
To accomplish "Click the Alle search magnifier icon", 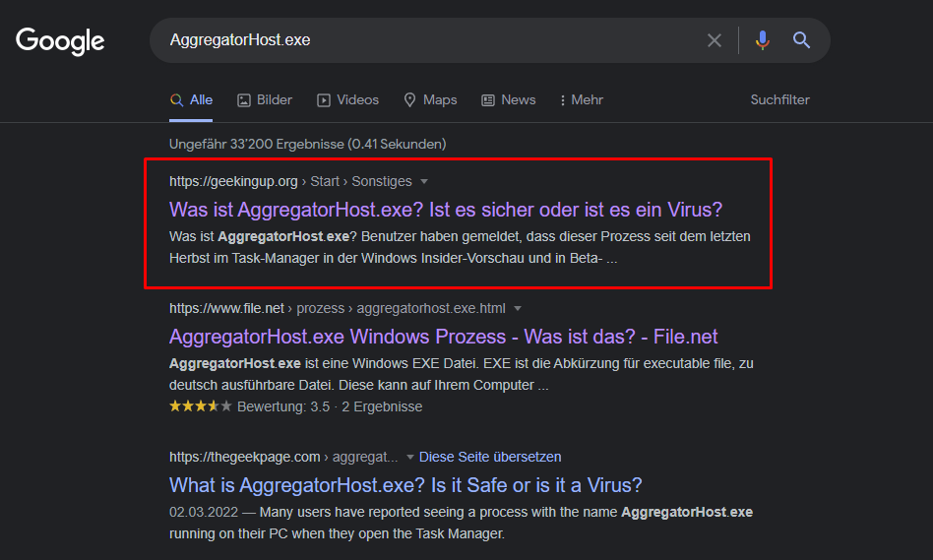I will (x=177, y=100).
